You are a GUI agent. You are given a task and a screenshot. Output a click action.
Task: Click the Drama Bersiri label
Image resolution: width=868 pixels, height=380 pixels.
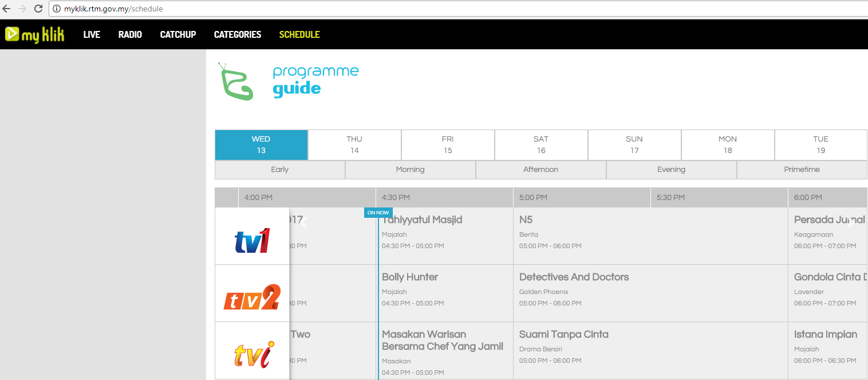coord(540,349)
